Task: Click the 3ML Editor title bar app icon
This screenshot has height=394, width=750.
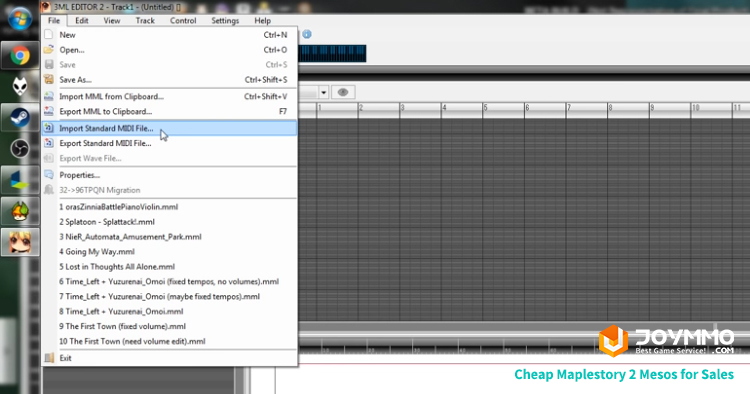Action: 46,7
